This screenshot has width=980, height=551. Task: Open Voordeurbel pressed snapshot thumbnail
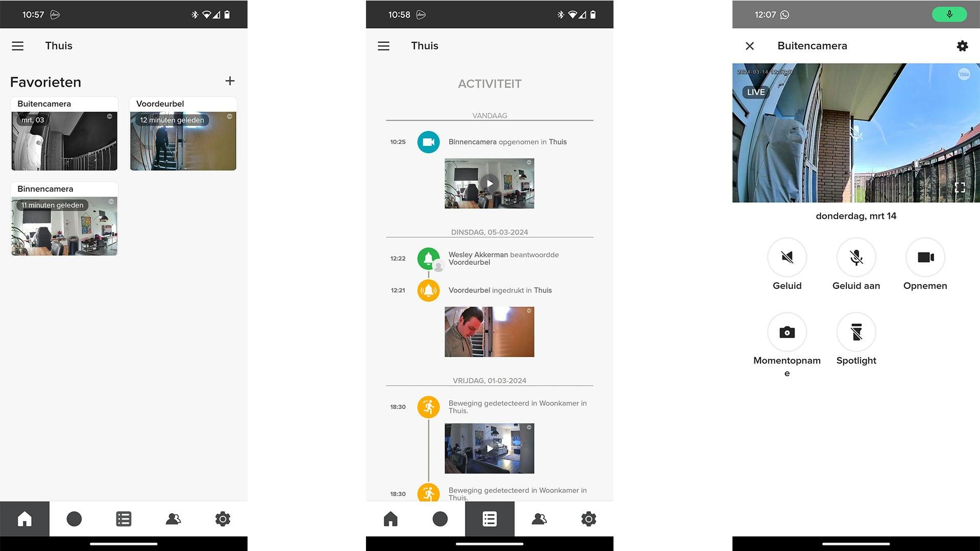[489, 332]
